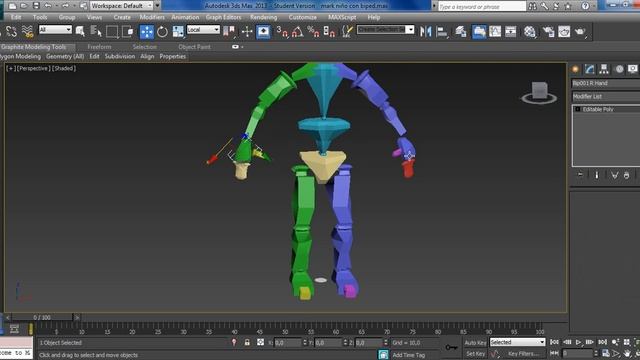This screenshot has height=360, width=640.
Task: Open the Material Editor
Action: pyautogui.click(x=530, y=31)
